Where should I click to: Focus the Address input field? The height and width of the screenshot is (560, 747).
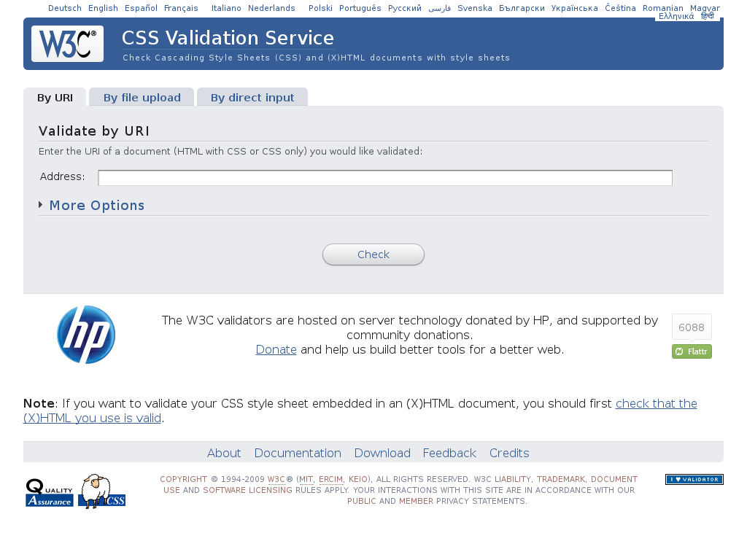point(385,178)
